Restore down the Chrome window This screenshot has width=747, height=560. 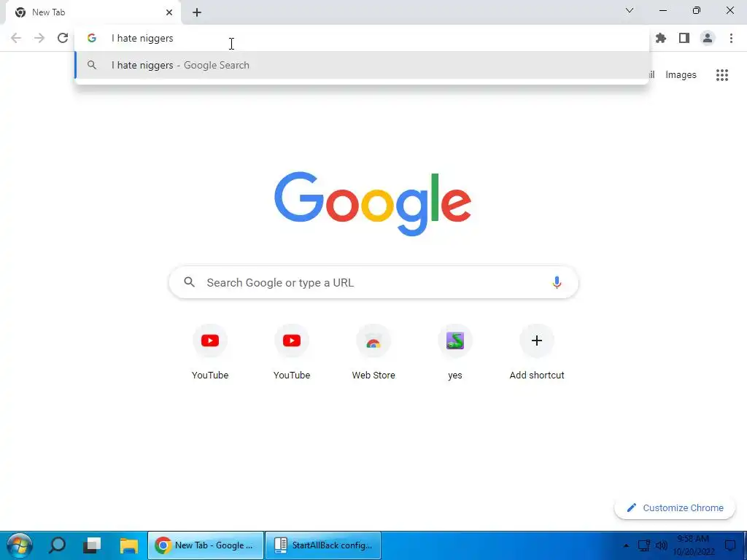tap(697, 10)
